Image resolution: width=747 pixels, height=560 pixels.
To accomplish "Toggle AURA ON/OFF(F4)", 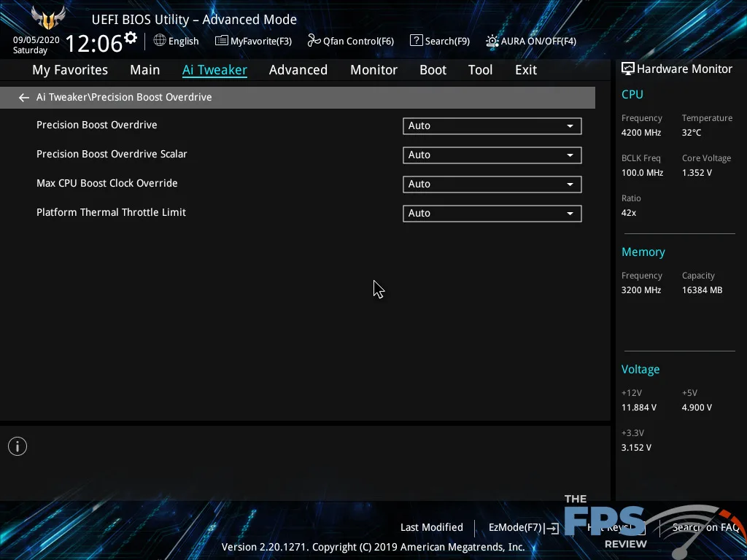I will 531,41.
